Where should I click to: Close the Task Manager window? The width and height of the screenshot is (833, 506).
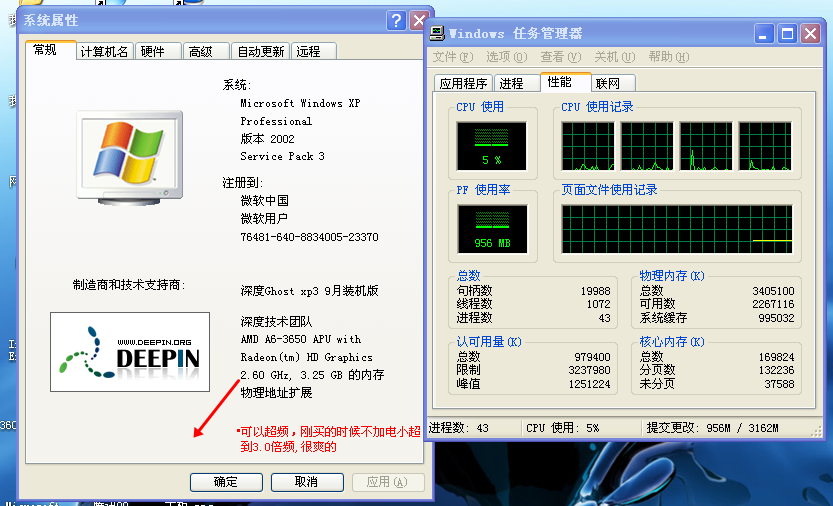tap(810, 34)
